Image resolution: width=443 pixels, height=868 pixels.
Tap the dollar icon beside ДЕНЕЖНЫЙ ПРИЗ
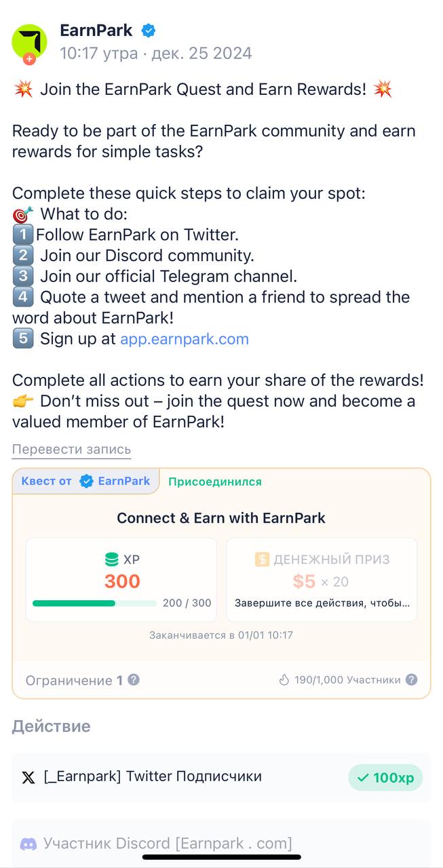tap(262, 559)
